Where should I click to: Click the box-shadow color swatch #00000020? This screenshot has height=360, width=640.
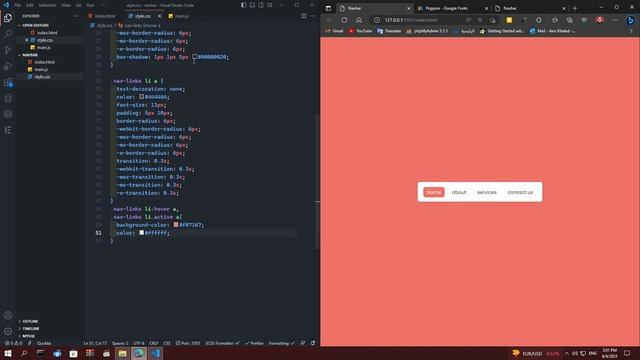point(195,57)
